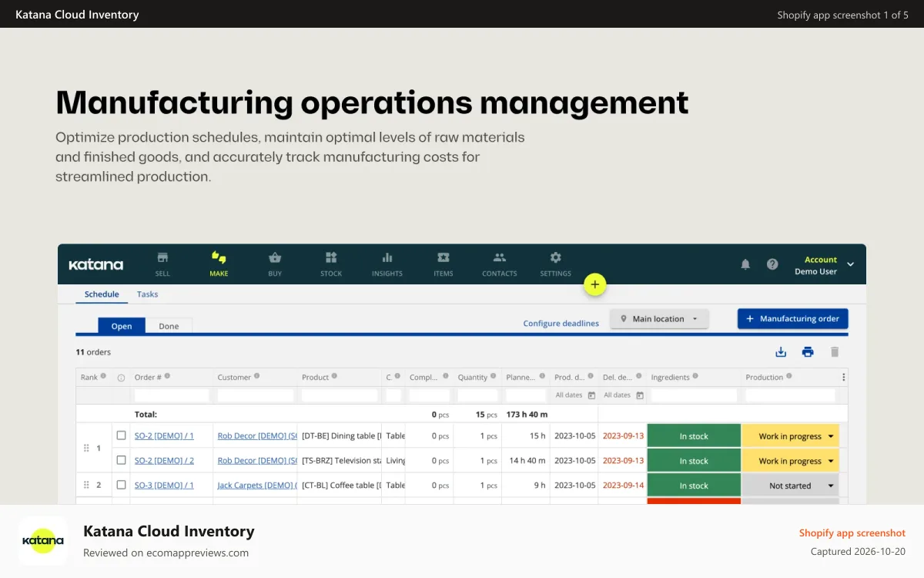Click the Katana app icon in the bottom banner

coord(43,541)
